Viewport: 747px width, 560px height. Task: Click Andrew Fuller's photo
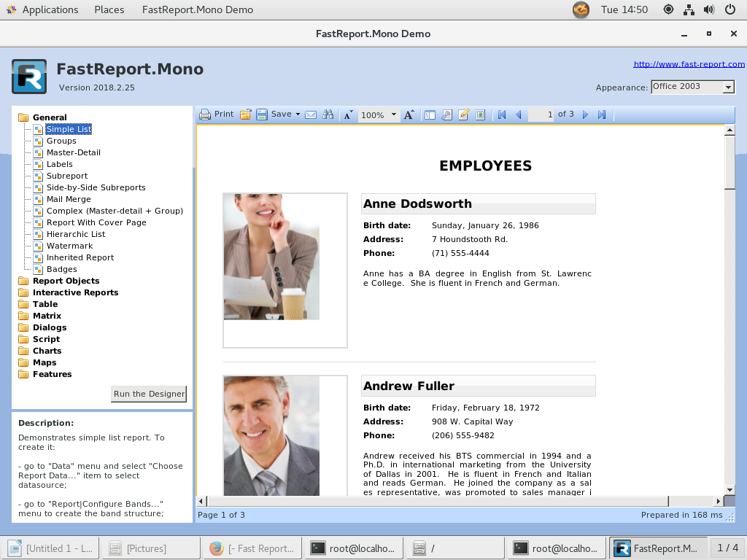(x=271, y=436)
